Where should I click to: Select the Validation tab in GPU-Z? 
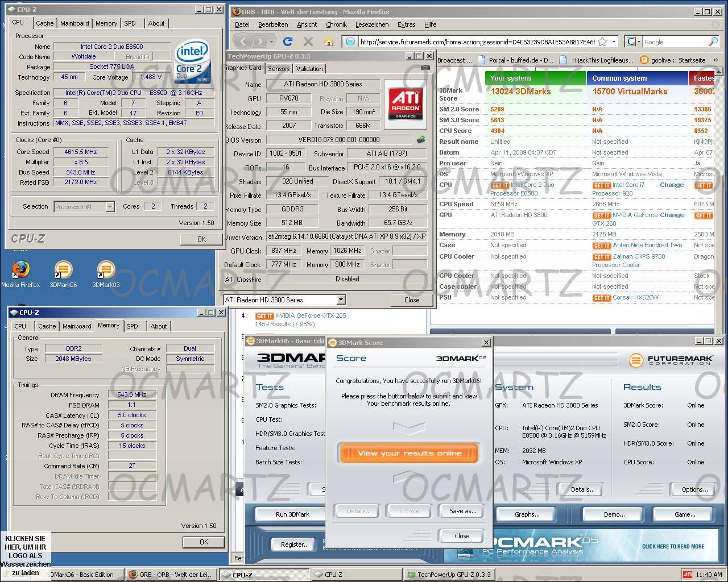pyautogui.click(x=309, y=68)
